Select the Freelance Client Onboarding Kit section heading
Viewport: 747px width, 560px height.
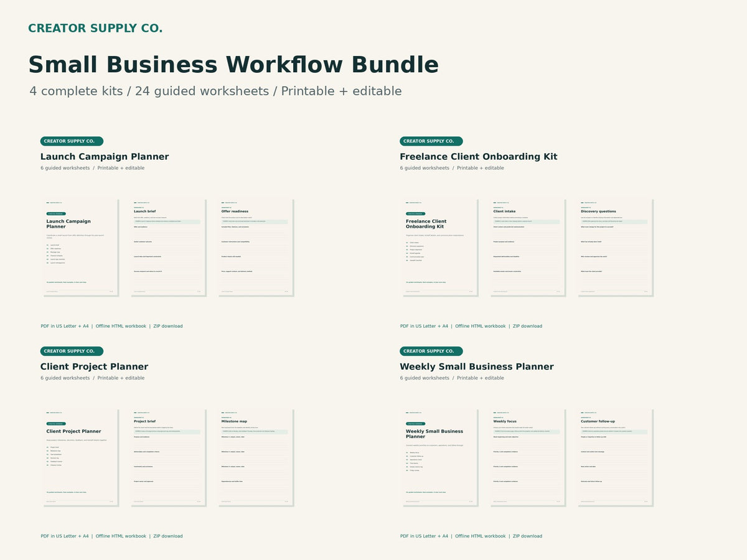tap(479, 157)
